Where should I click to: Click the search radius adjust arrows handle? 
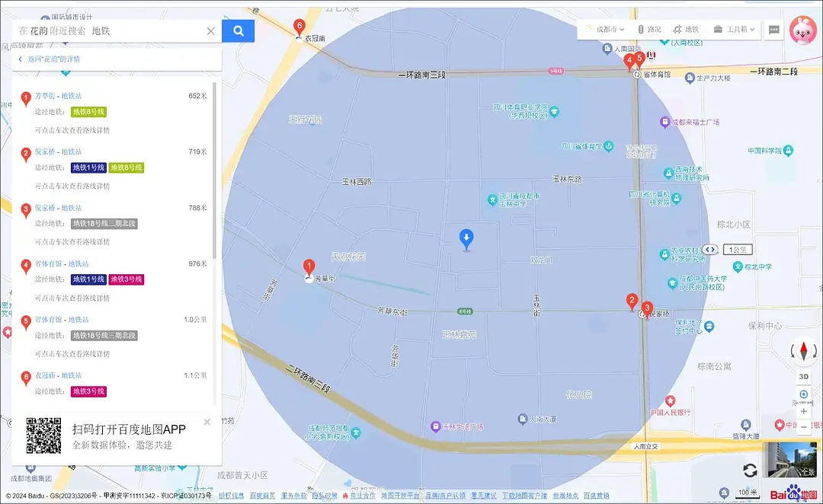[709, 250]
